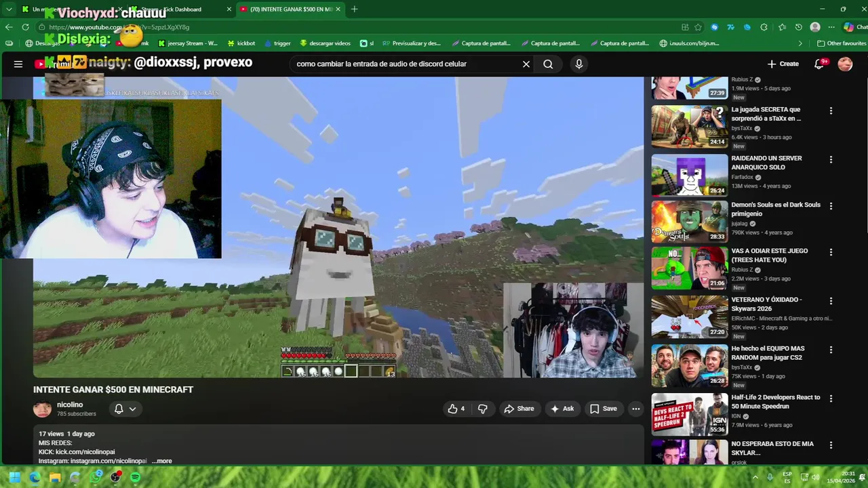Image resolution: width=868 pixels, height=488 pixels.
Task: Open the bysTaXx channel under EQUIPO MAS RANDOM
Action: click(x=742, y=367)
